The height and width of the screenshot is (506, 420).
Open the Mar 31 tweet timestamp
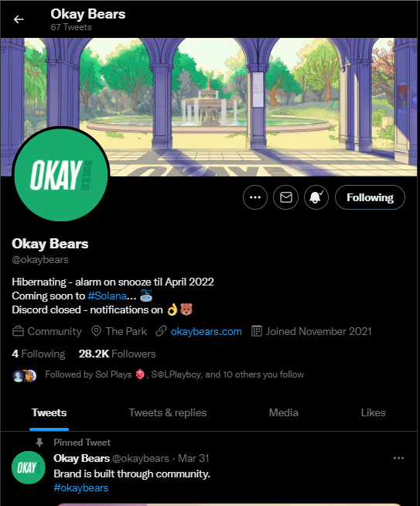(193, 458)
